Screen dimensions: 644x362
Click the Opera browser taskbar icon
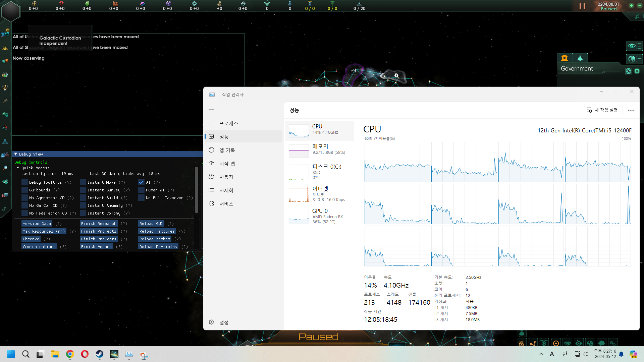click(x=85, y=354)
